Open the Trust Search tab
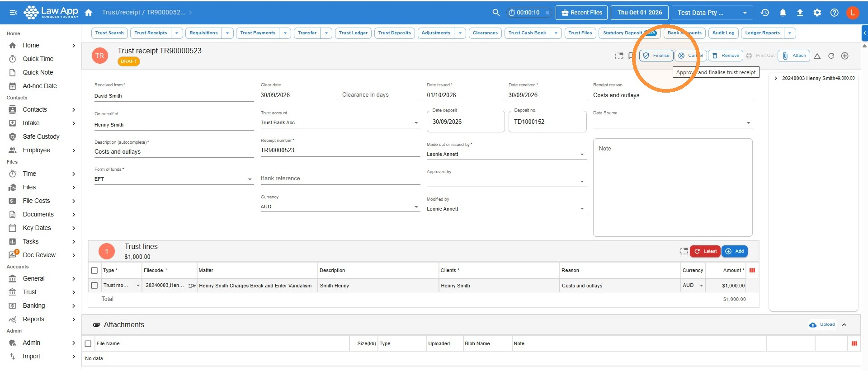Image resolution: width=868 pixels, height=371 pixels. (109, 33)
